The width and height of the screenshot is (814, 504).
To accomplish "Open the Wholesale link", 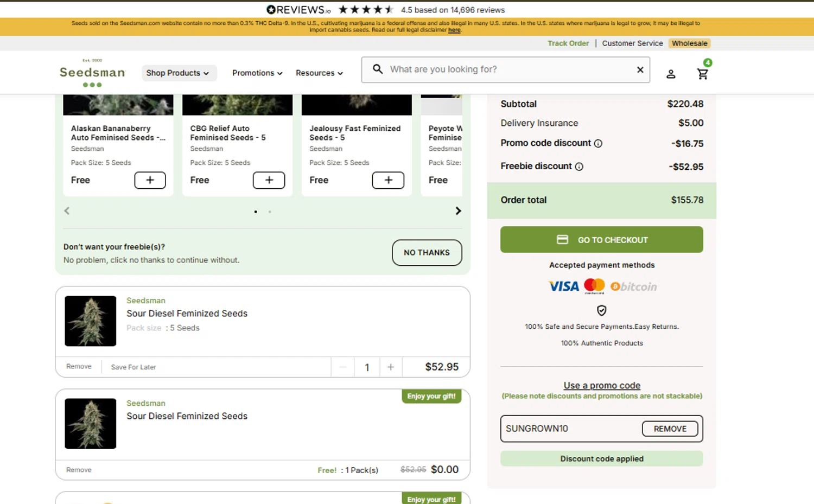I will 690,43.
